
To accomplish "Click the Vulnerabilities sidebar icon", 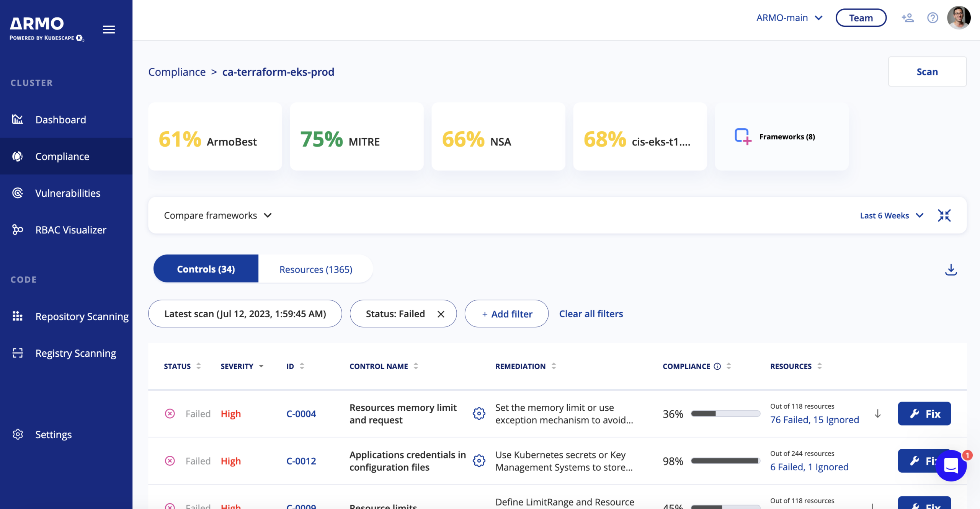I will click(18, 193).
